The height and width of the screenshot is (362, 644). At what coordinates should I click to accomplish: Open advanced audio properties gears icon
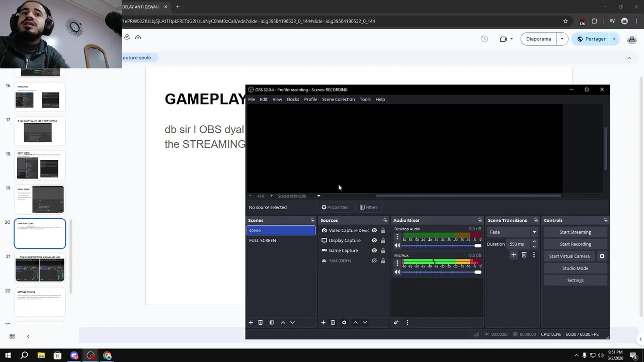click(396, 322)
